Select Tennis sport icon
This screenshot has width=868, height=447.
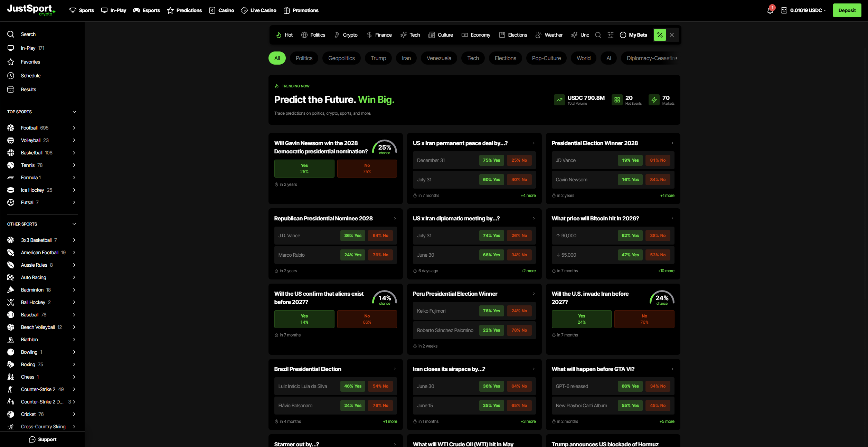coord(11,165)
